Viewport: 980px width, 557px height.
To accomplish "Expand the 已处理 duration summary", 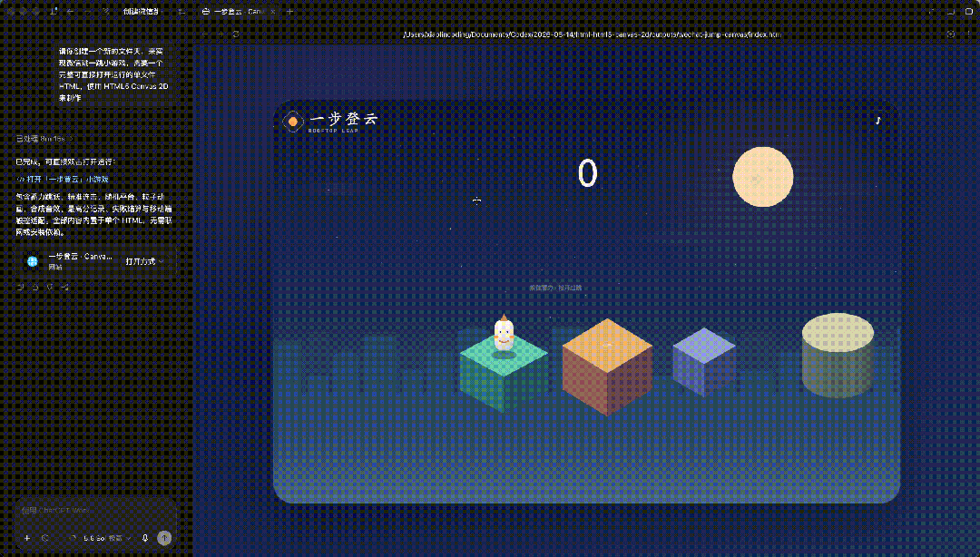I will [x=44, y=139].
